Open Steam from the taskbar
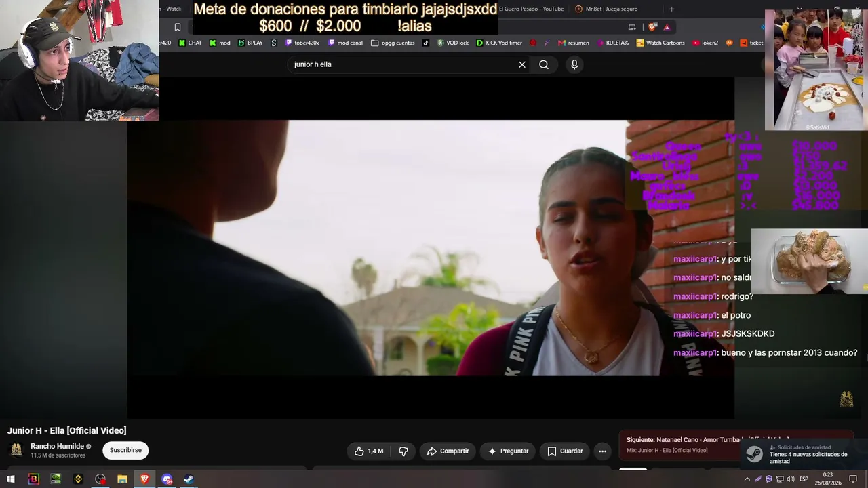868x488 pixels. 189,479
